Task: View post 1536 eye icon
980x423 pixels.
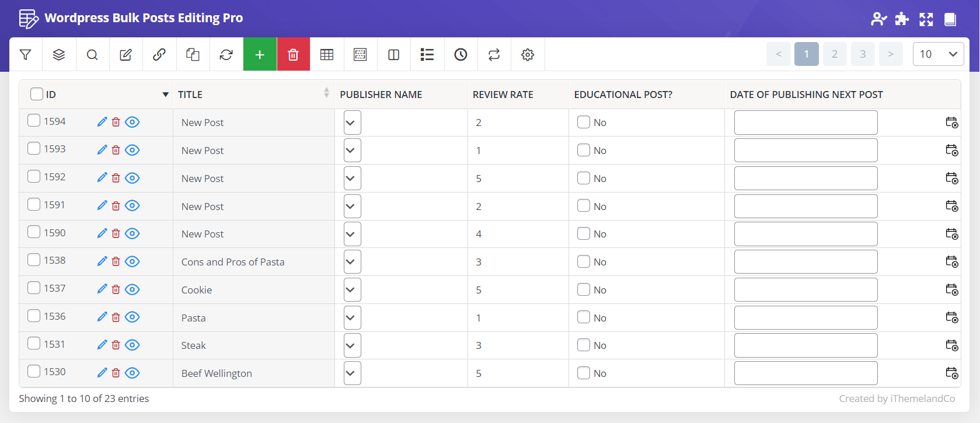Action: tap(132, 317)
